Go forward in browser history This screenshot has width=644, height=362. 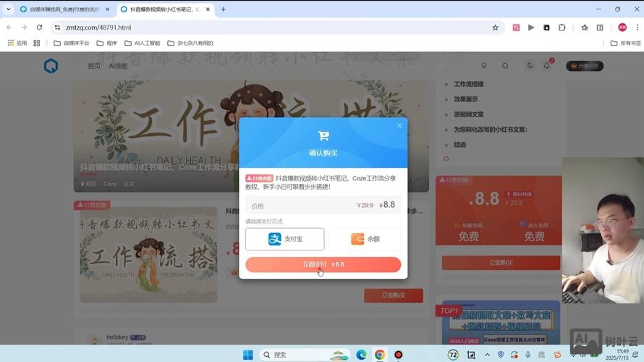[24, 27]
